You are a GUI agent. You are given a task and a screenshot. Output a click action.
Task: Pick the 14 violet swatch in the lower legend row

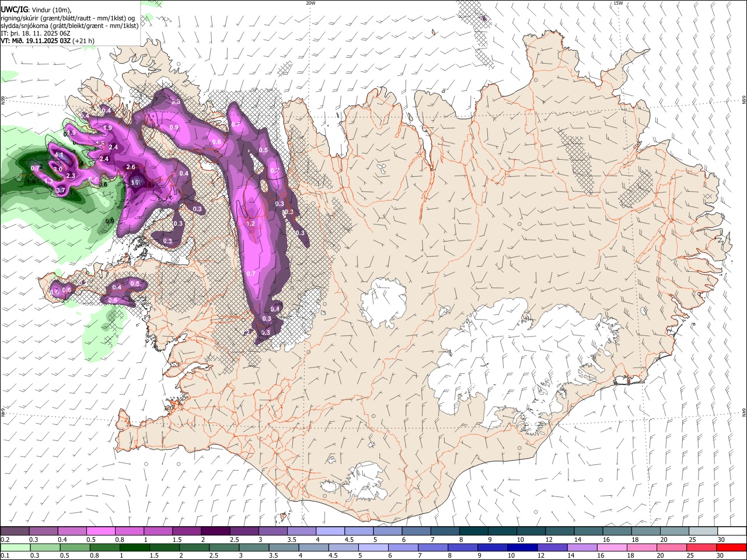(582, 547)
